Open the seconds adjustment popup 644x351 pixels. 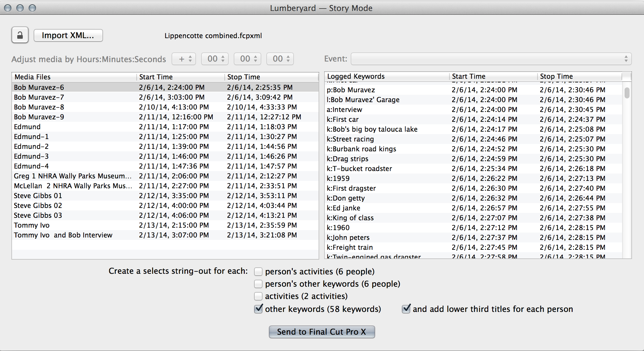[x=280, y=59]
